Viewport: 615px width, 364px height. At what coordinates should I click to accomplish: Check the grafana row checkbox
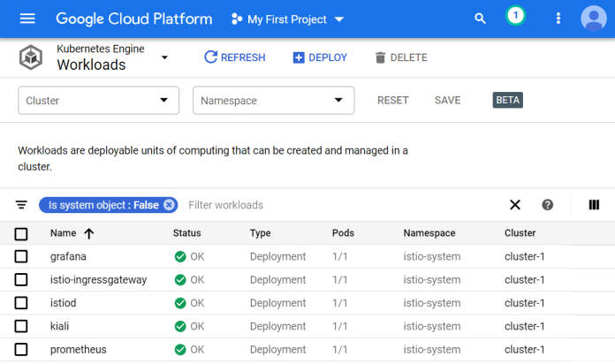(21, 256)
